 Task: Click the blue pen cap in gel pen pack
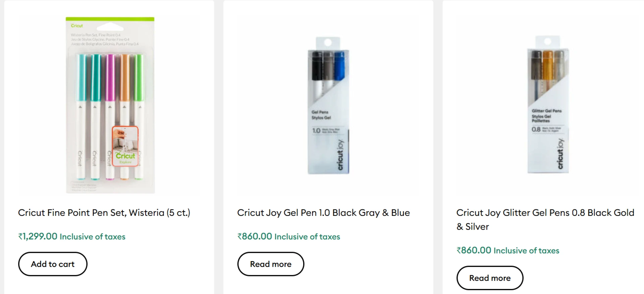tap(339, 65)
